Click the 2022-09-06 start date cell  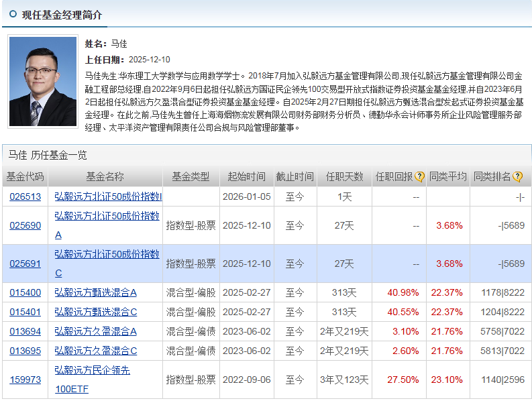tap(247, 380)
